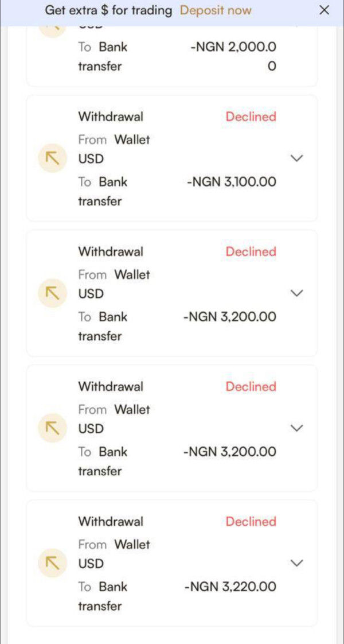Select the -NGN 3,220.00 amount
This screenshot has height=644, width=344.
coord(230,587)
